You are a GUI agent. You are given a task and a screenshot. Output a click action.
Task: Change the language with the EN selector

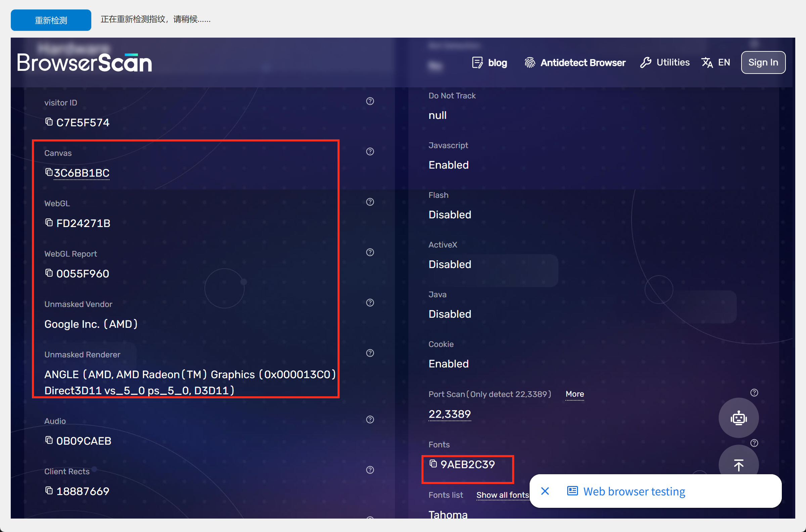point(716,62)
